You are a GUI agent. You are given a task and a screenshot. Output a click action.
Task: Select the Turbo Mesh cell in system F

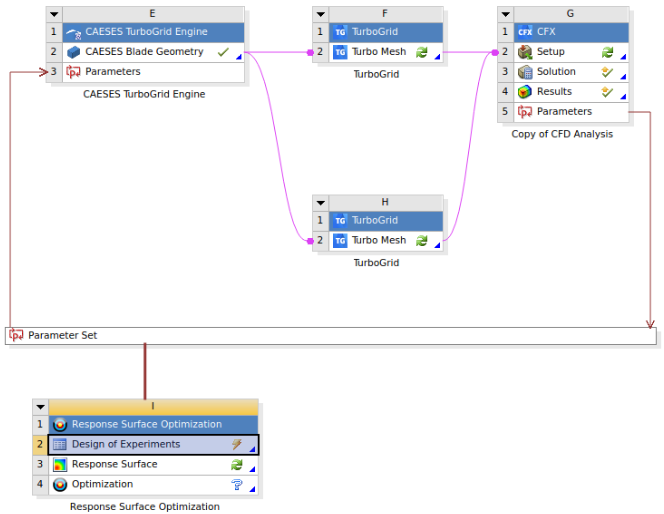click(386, 52)
